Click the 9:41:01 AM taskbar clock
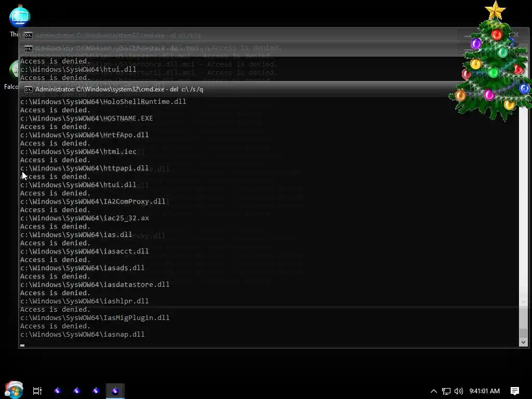532x399 pixels. 485,391
